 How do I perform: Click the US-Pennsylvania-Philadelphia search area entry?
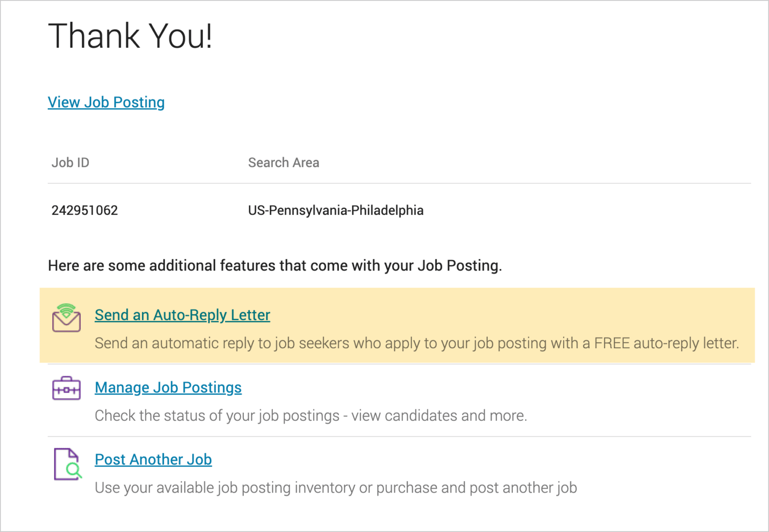pos(335,210)
